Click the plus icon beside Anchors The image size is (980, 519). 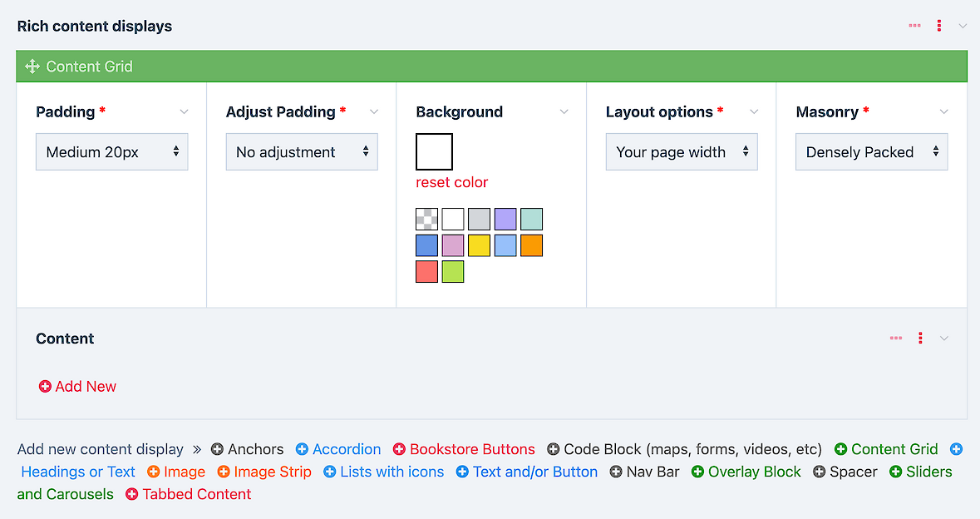click(218, 449)
